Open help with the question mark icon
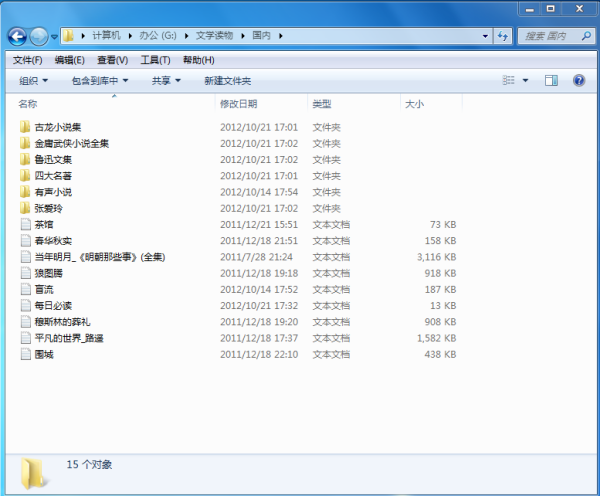Viewport: 600px width, 496px height. (x=579, y=80)
